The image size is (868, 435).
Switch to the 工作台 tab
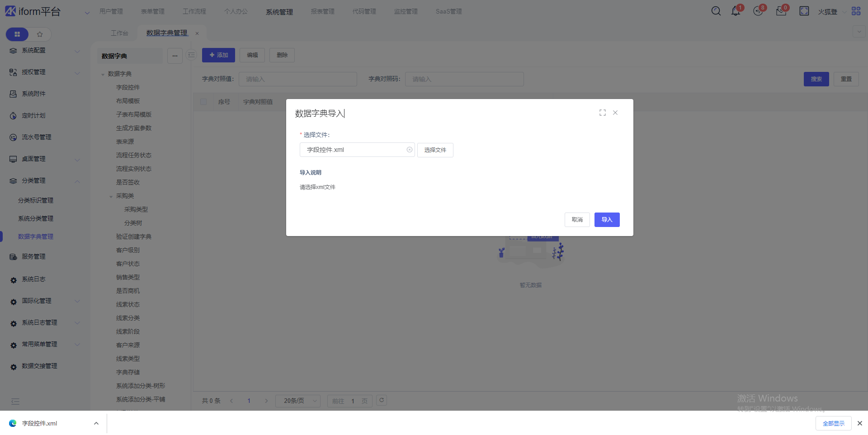(119, 33)
